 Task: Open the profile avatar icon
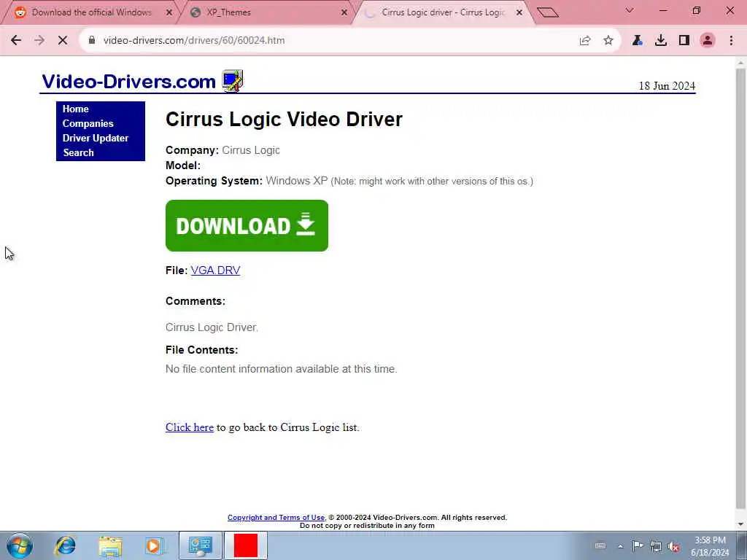pos(708,41)
